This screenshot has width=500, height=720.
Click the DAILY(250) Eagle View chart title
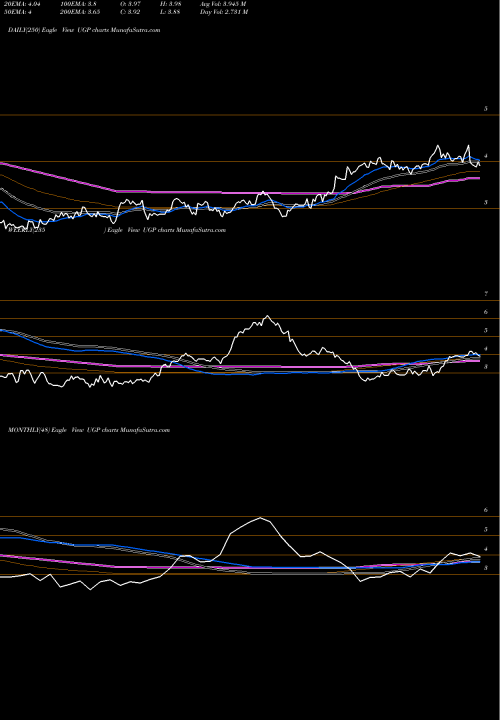[84, 30]
